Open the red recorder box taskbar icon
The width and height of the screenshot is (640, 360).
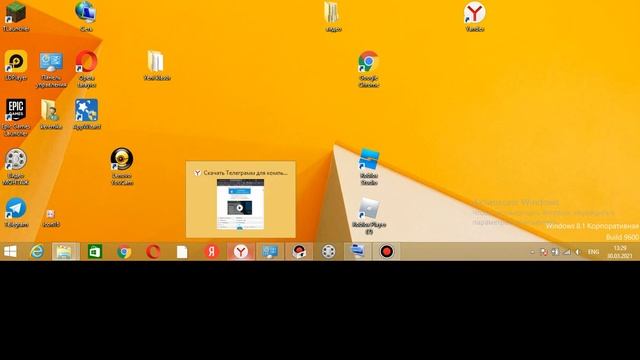click(299, 251)
